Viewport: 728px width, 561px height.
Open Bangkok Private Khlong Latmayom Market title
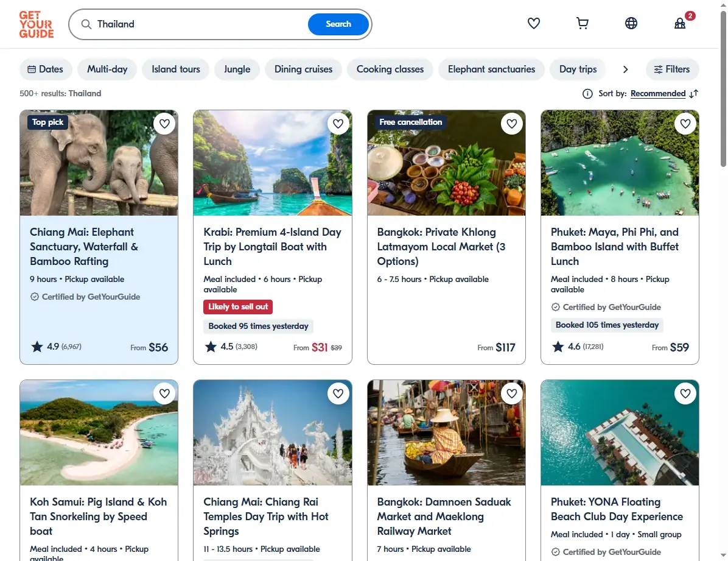point(441,247)
